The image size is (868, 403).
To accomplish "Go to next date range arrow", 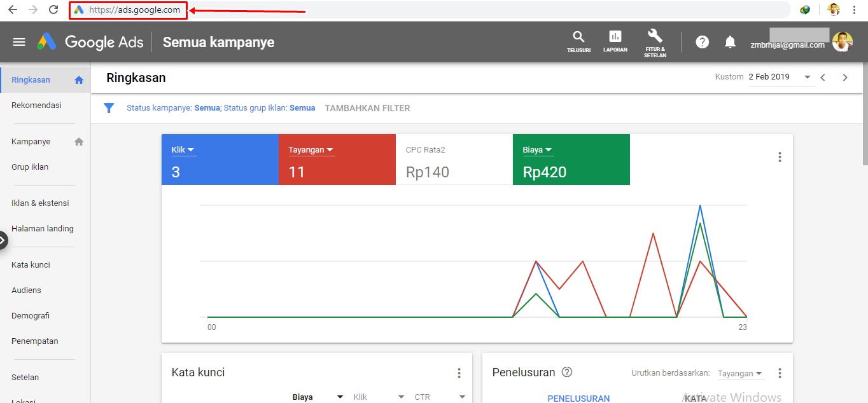I will point(845,78).
